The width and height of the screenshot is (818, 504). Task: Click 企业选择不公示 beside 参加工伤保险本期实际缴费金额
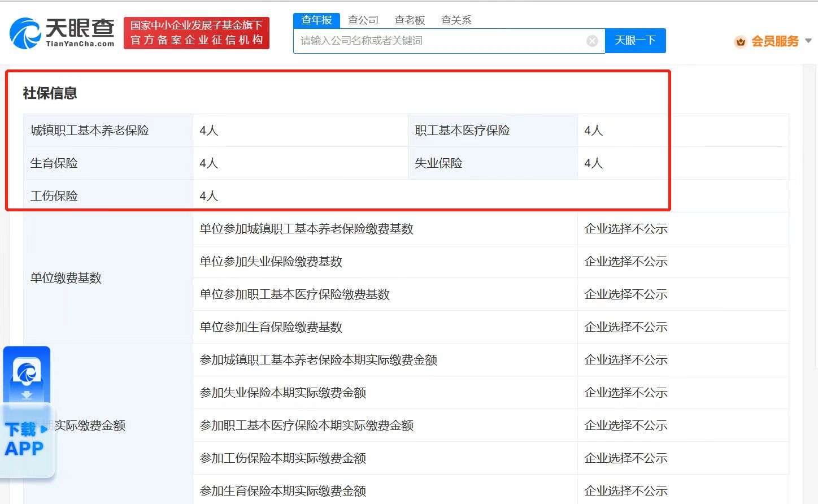pyautogui.click(x=626, y=458)
